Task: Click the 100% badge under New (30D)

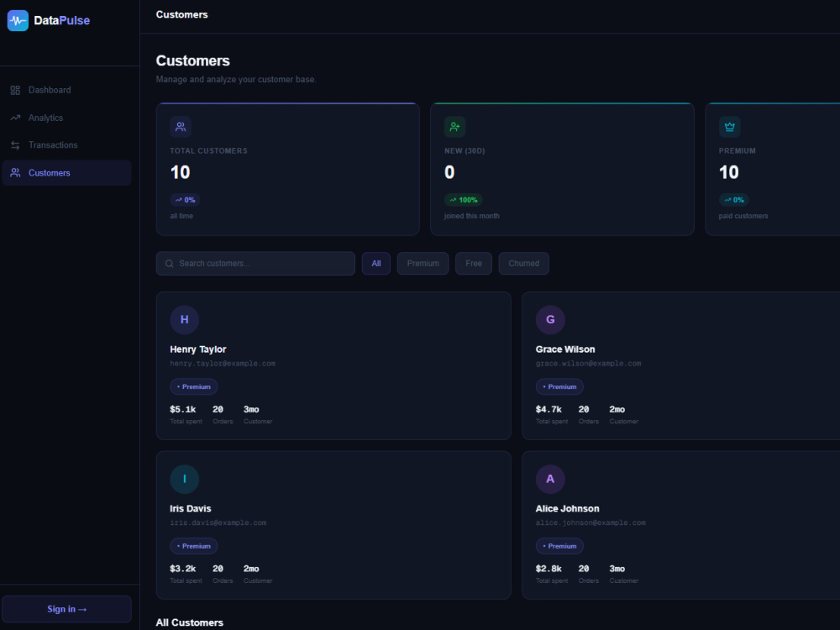Action: 464,200
